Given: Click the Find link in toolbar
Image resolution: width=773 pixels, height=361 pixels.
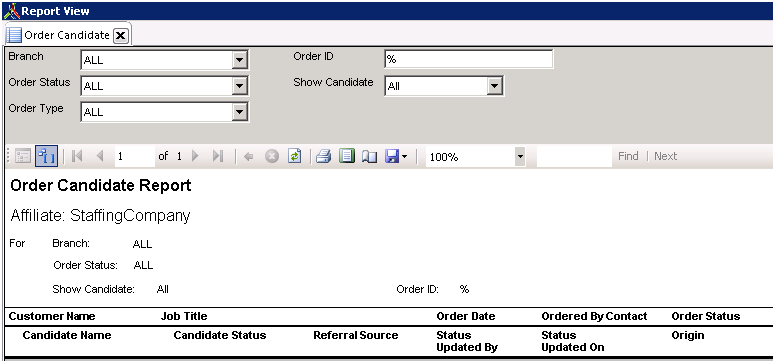Looking at the screenshot, I should [x=628, y=156].
